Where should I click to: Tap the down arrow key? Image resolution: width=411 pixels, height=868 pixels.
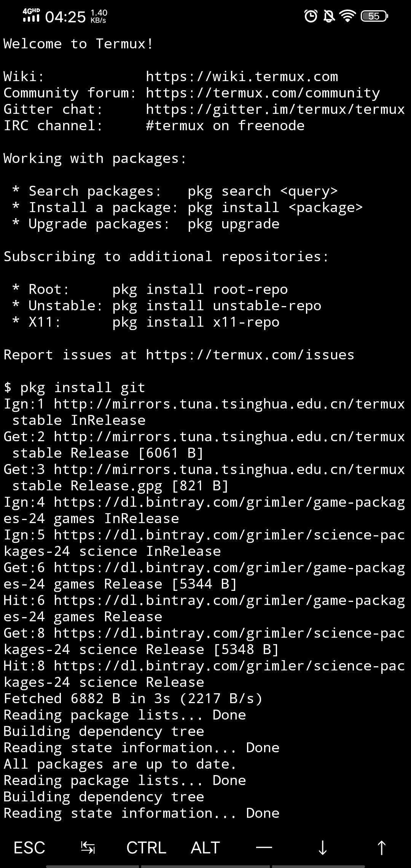pos(323,848)
